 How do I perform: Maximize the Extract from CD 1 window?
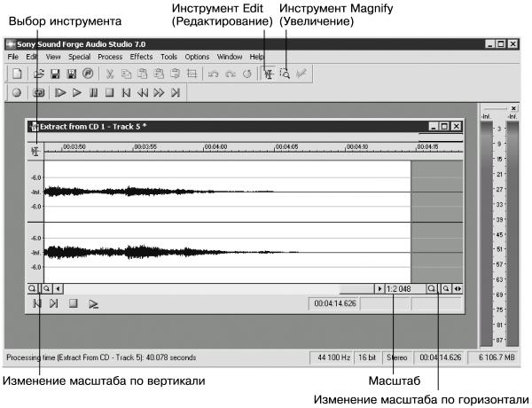pyautogui.click(x=444, y=127)
